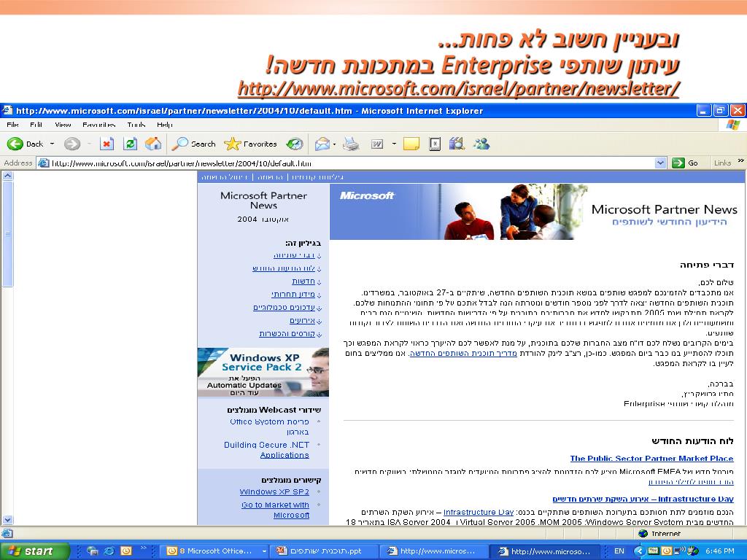Switch to תוכנית שותפים.ppt taskbar button

tap(323, 551)
